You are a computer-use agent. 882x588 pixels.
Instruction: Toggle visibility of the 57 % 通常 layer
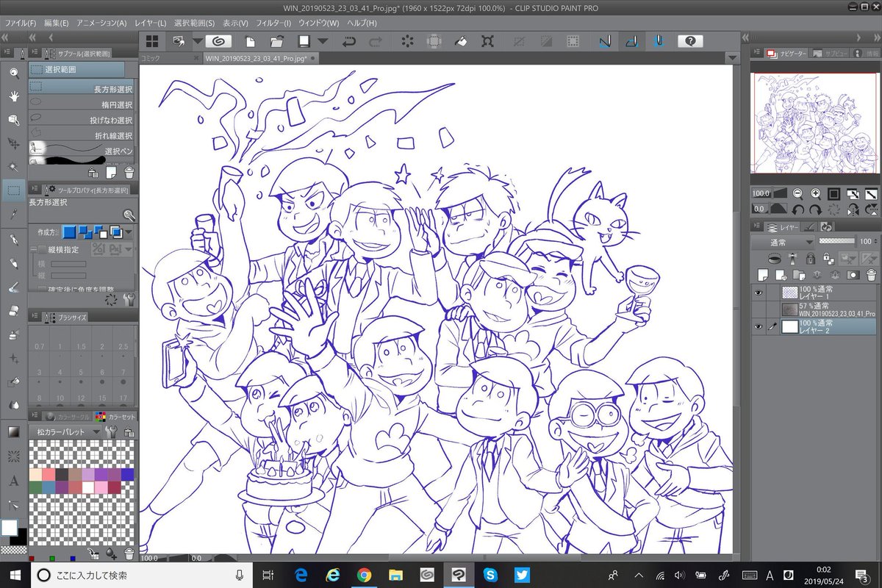[x=759, y=309]
